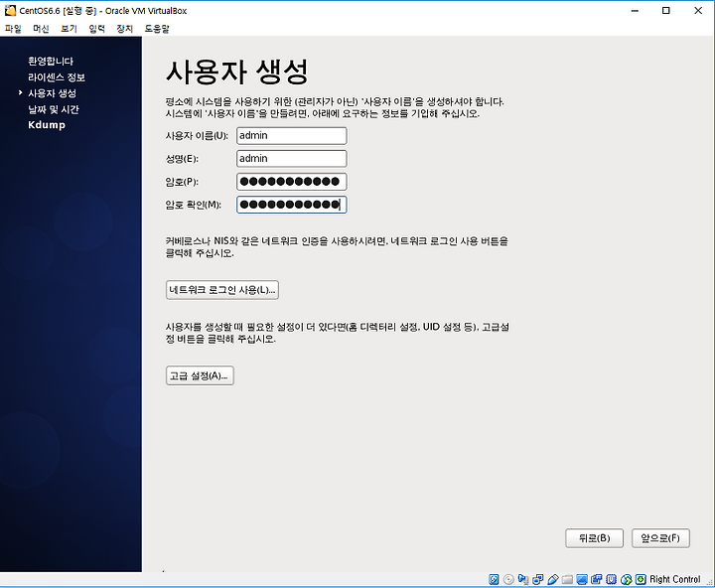
Task: Click the mouse integration status icon
Action: pyautogui.click(x=626, y=579)
